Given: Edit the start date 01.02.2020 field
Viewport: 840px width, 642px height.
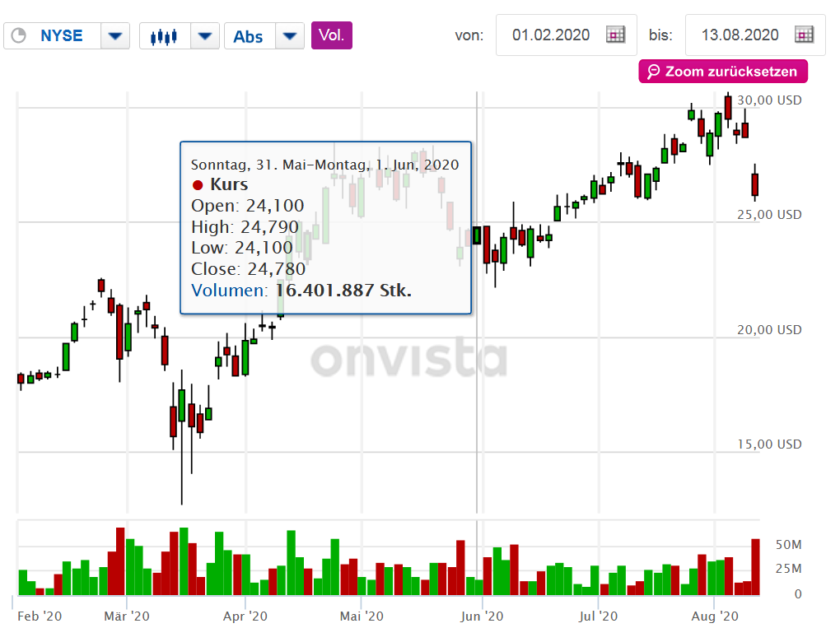Looking at the screenshot, I should 551,35.
